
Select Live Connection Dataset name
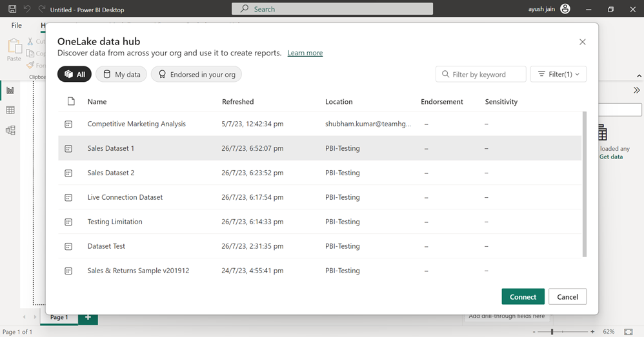point(125,197)
